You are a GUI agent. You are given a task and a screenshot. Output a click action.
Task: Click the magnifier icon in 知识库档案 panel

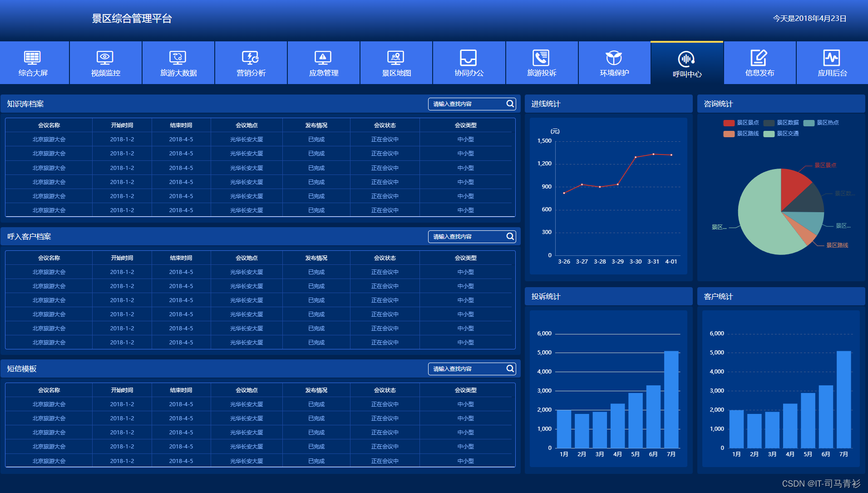coord(509,104)
